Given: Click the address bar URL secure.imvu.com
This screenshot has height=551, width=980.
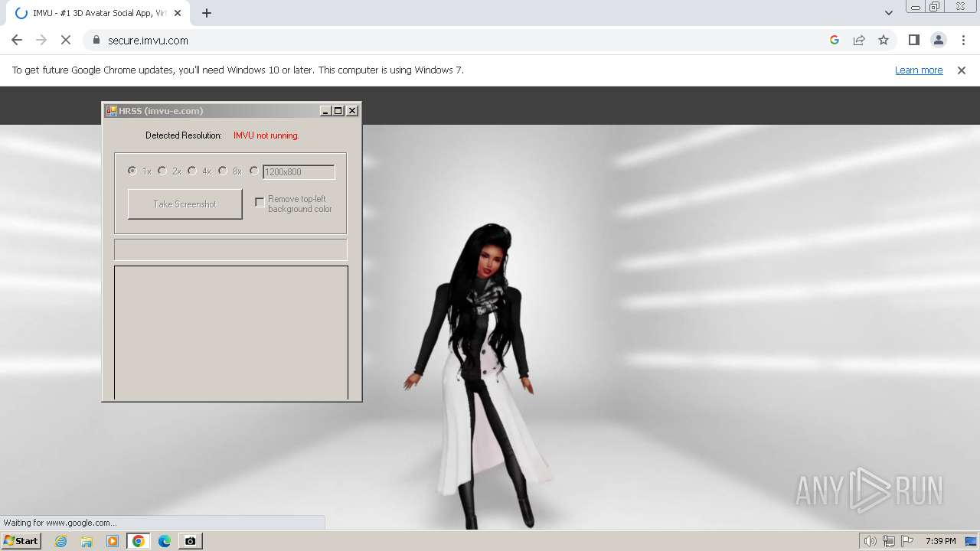Looking at the screenshot, I should pos(148,41).
